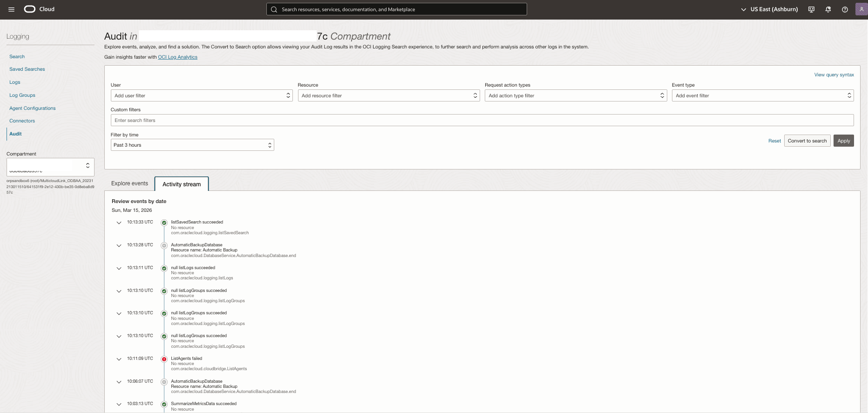Viewport: 868px width, 413px height.
Task: Click the Convert to search button
Action: click(807, 141)
